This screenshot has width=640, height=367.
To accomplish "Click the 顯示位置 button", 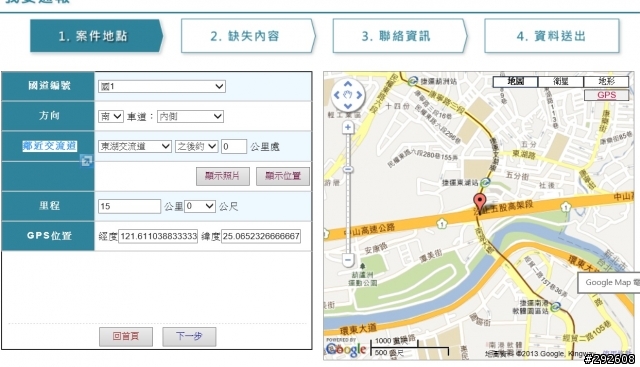I will pos(283,176).
